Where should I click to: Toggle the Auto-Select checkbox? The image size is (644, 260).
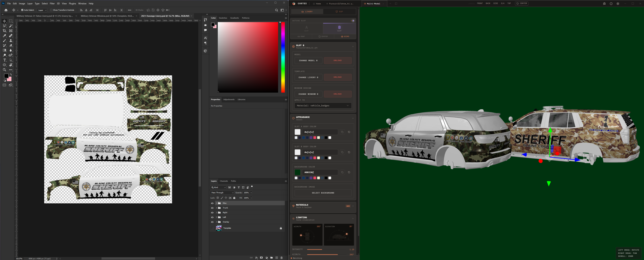pos(22,10)
